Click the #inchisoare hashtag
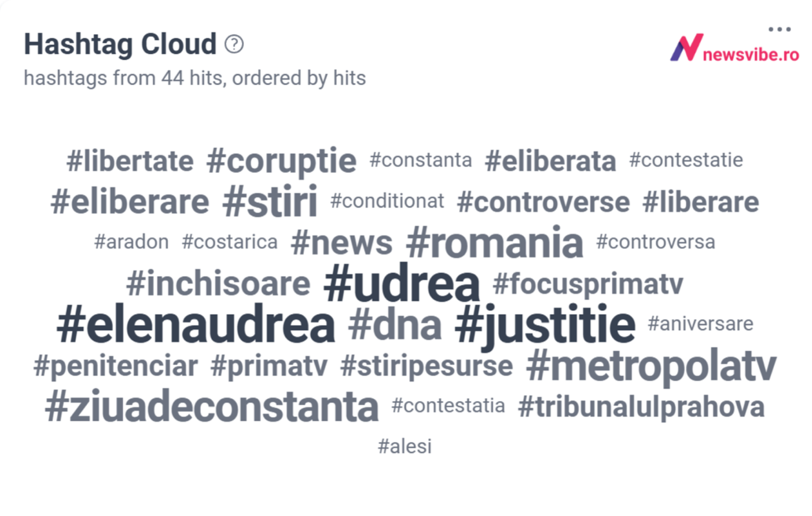Screen dimensions: 812x516 click(218, 284)
